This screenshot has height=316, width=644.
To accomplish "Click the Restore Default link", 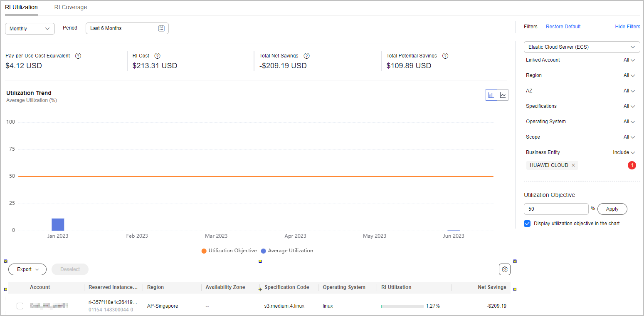I will [563, 27].
